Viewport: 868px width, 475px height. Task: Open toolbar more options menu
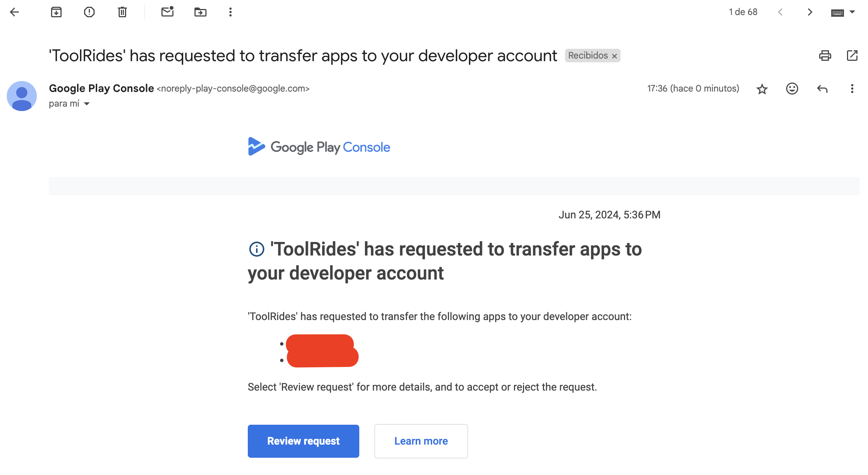231,12
